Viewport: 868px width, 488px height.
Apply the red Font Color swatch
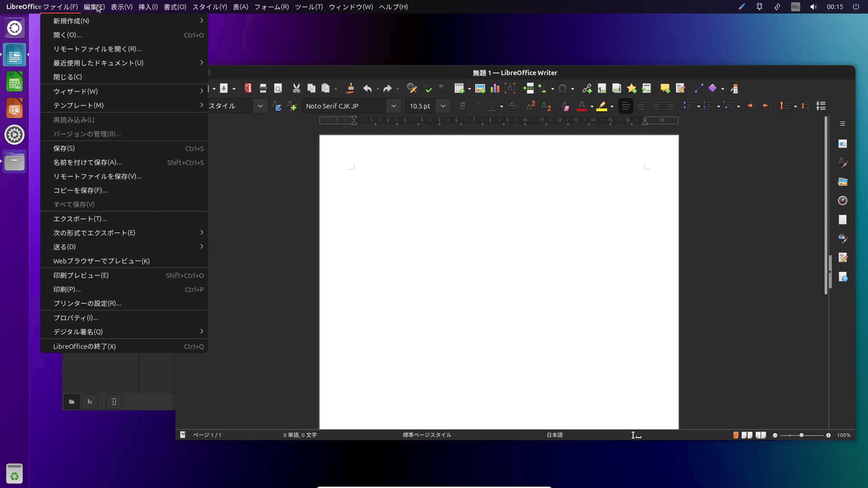[x=582, y=106]
